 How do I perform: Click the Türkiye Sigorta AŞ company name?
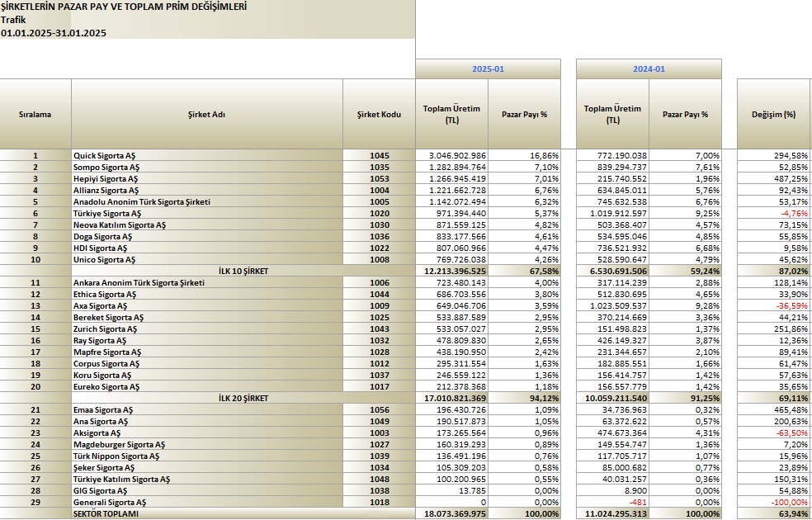[207, 214]
